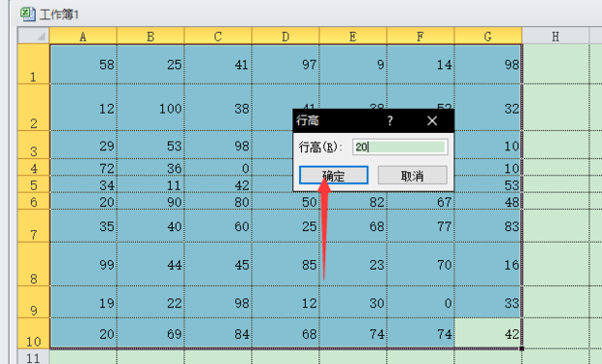Viewport: 602px width, 364px height.
Task: Click cell E6 containing 82
Action: 353,201
